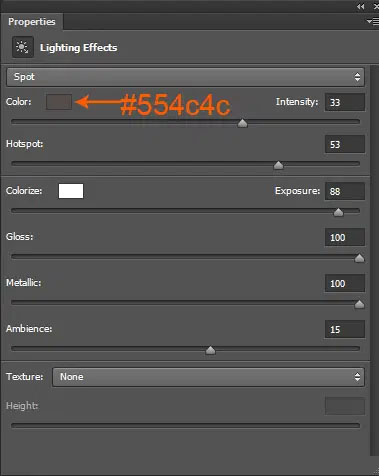Click the Ambience slider handle
Image resolution: width=379 pixels, height=476 pixels.
pos(210,350)
